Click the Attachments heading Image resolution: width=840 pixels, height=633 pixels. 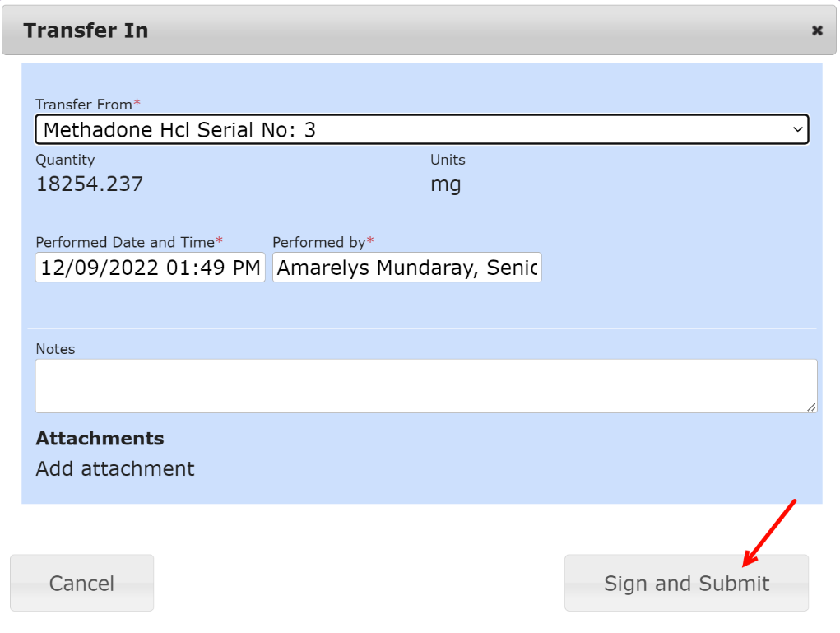[x=100, y=438]
